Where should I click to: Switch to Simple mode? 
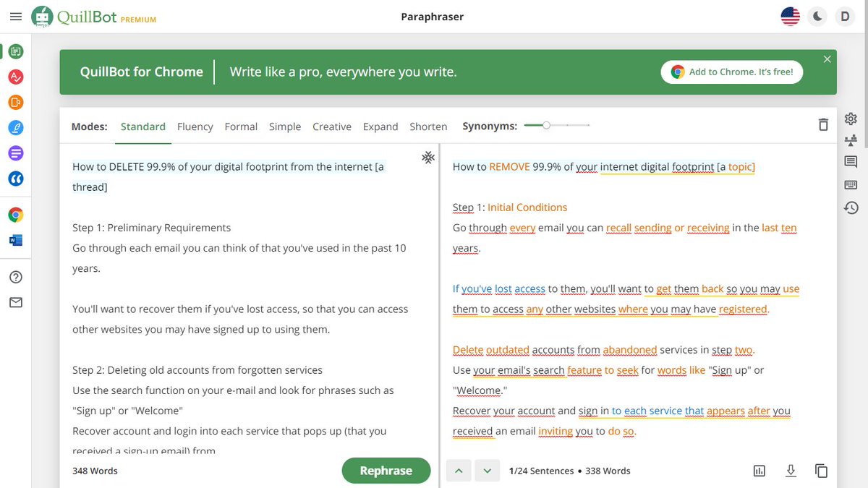(285, 127)
